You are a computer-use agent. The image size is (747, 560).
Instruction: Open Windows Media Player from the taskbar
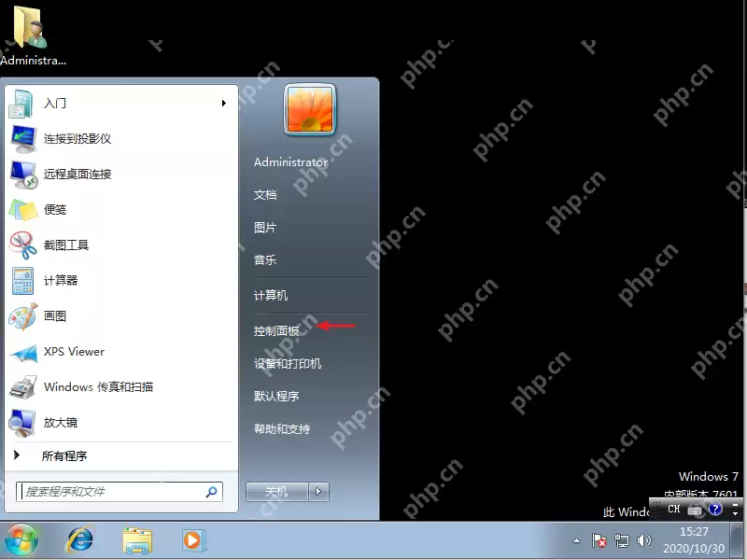(193, 539)
